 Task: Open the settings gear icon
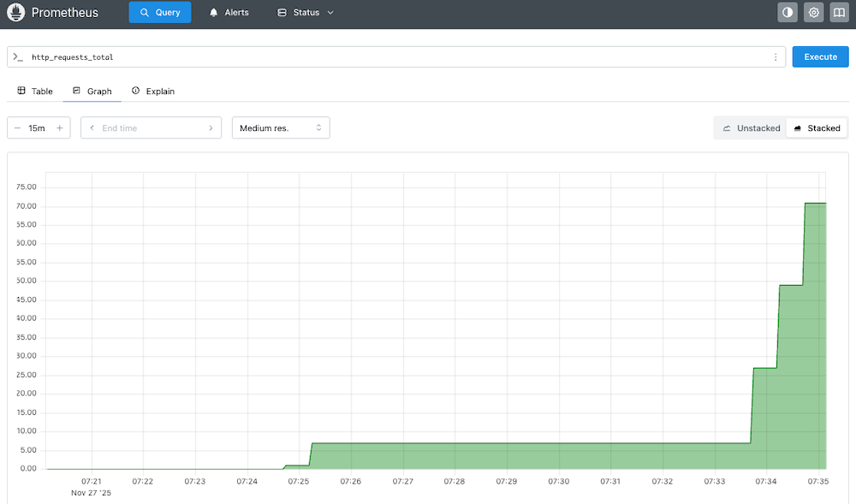pos(814,13)
